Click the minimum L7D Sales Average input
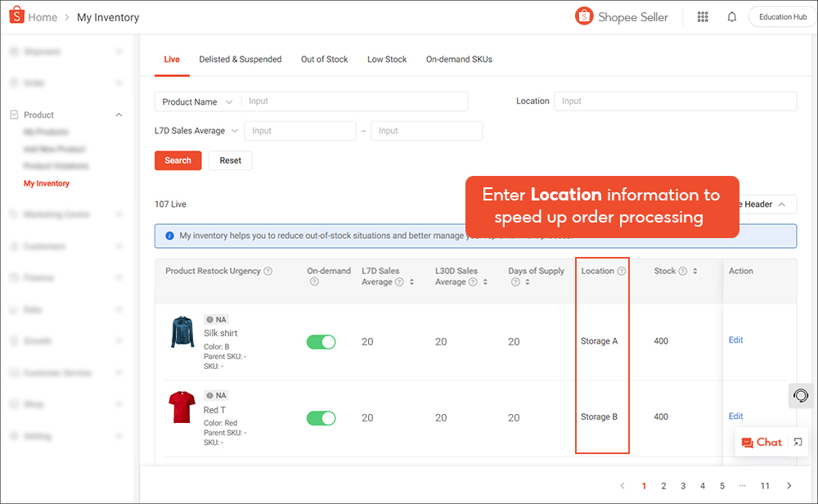This screenshot has width=818, height=504. point(300,131)
